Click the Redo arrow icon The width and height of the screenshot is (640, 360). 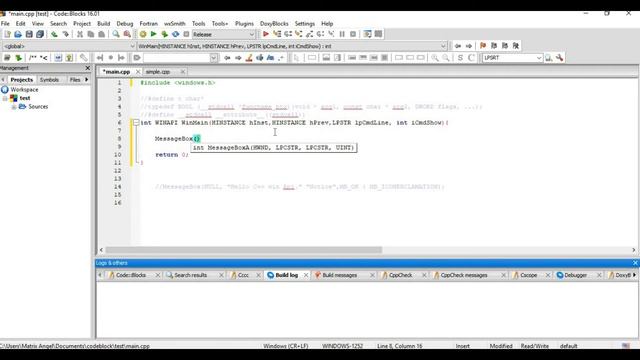coord(65,34)
